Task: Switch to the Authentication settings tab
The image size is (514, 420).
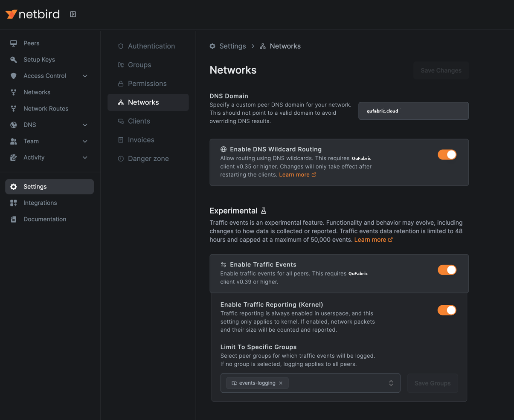Action: click(151, 46)
